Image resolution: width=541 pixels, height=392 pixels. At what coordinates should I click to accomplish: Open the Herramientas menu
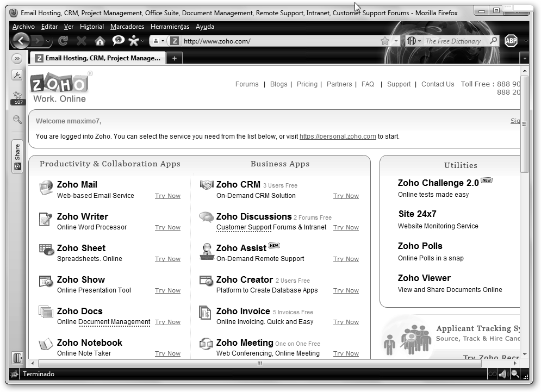(x=170, y=27)
